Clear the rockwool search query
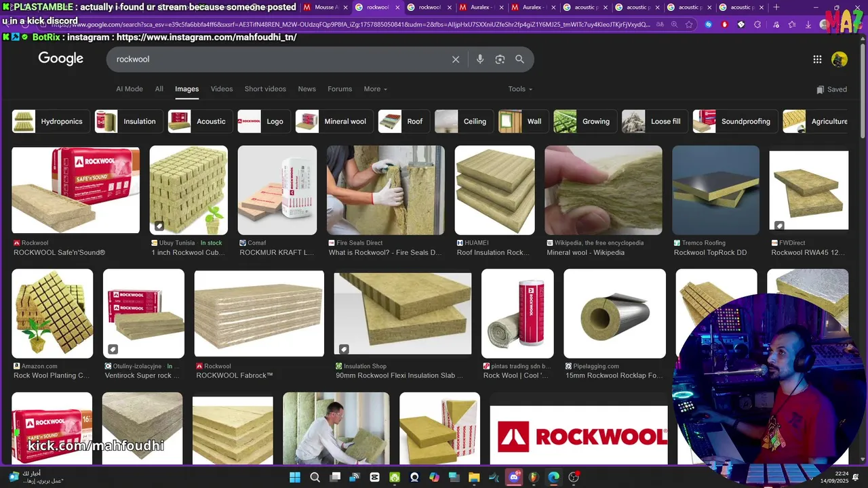 (x=456, y=60)
